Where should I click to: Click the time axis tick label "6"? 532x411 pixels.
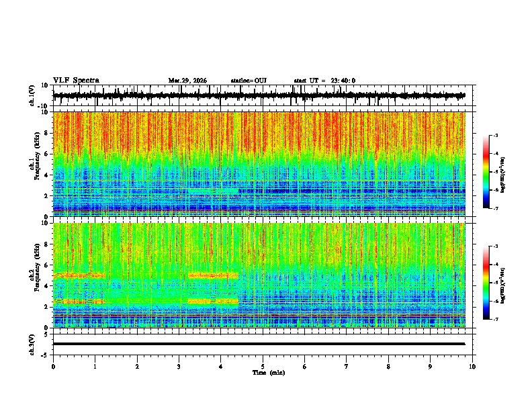pos(304,367)
